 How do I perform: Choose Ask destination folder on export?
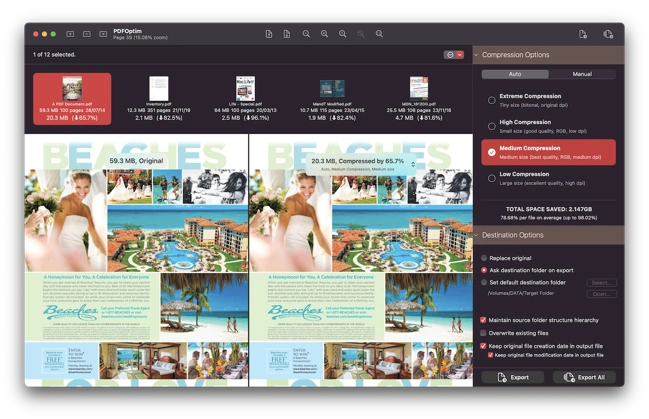484,270
